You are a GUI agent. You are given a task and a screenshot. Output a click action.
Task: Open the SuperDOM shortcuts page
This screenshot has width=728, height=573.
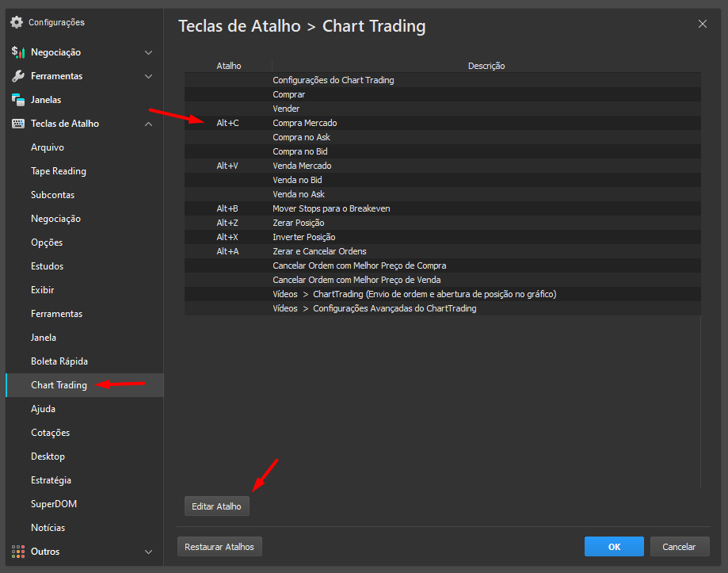tap(54, 504)
